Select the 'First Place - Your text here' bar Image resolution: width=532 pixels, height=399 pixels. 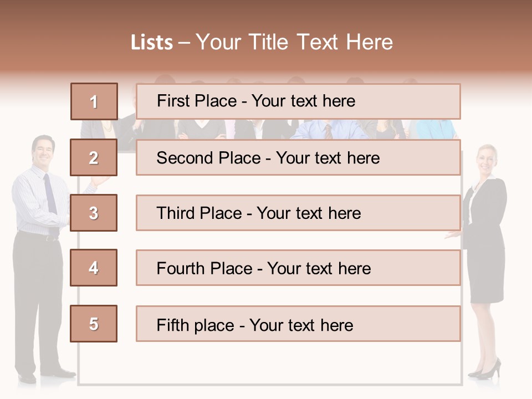(298, 101)
